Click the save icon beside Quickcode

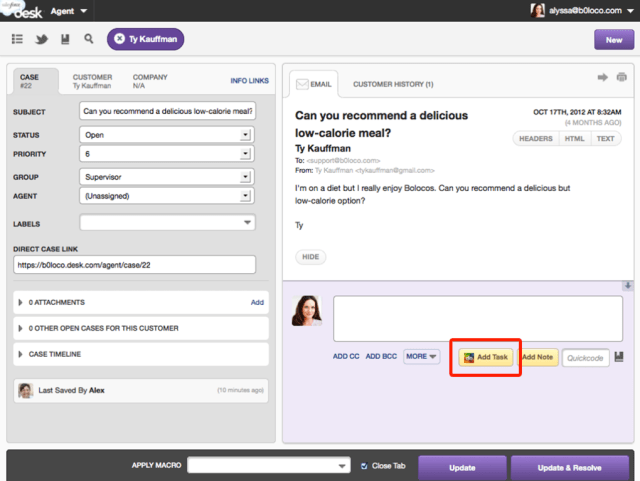620,357
